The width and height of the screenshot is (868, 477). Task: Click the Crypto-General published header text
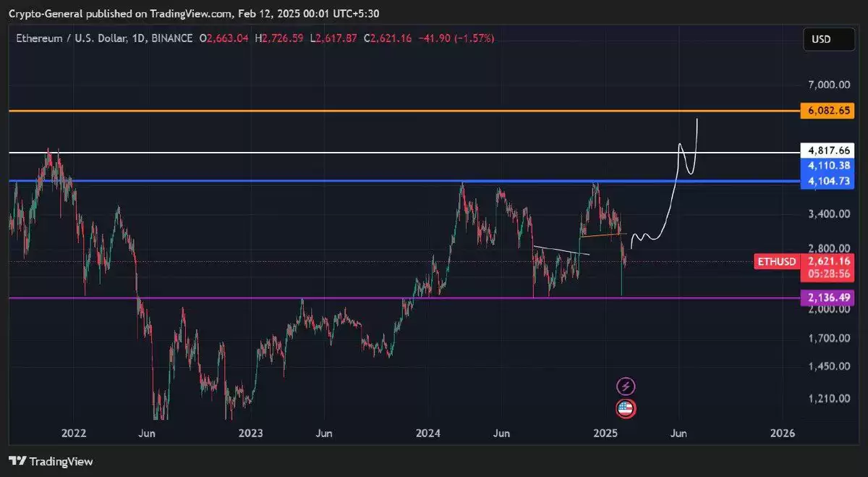(x=194, y=13)
